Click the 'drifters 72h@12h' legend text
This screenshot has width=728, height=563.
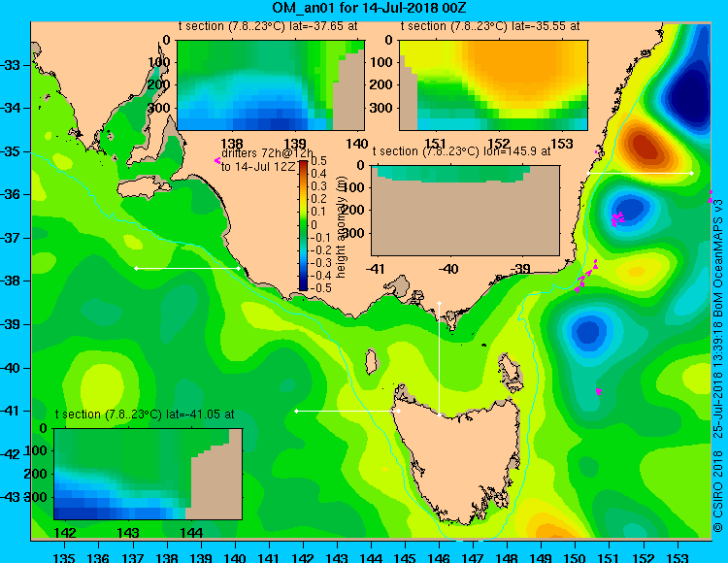coord(268,153)
